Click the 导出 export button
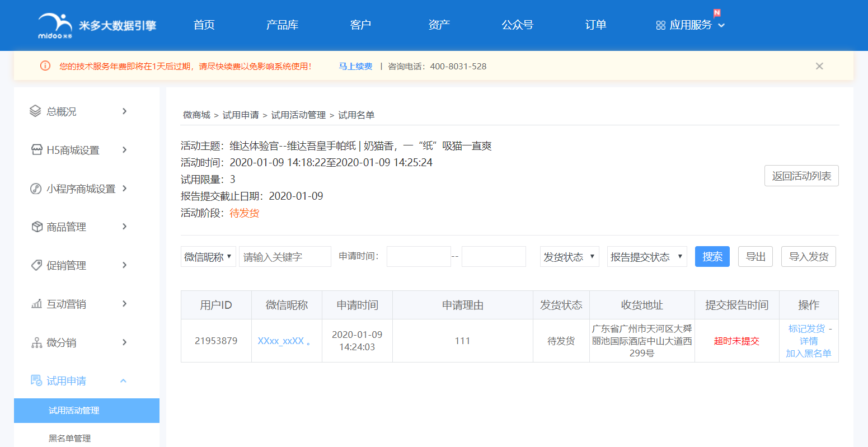Viewport: 868px width, 447px height. point(756,257)
